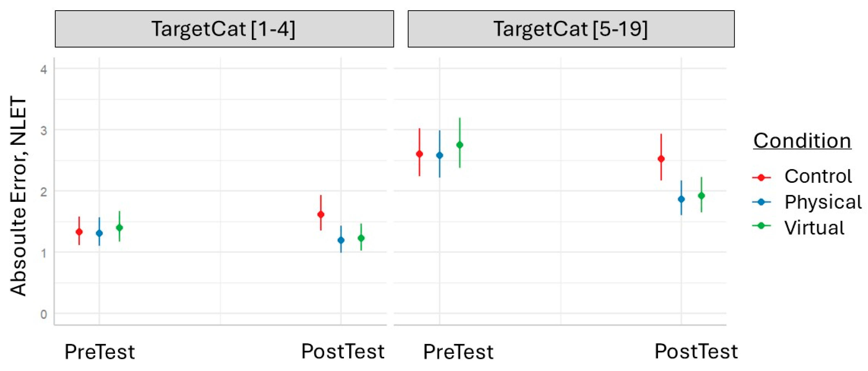Click red Control PostTest point in TargetCat [1-4]
868x371 pixels.
click(321, 214)
